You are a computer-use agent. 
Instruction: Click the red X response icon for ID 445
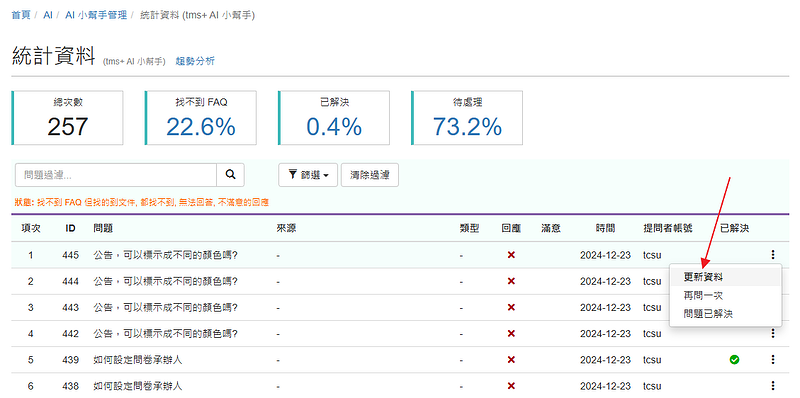click(x=511, y=255)
